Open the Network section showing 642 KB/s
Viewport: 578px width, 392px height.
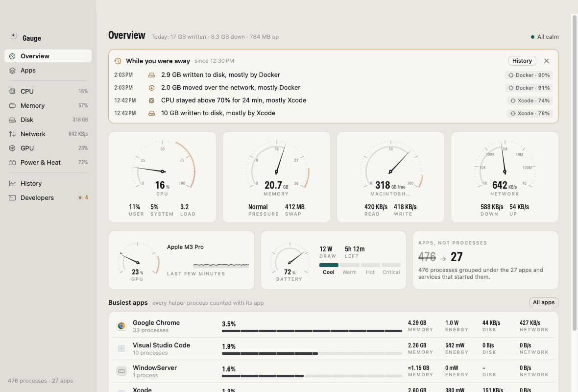[x=48, y=134]
